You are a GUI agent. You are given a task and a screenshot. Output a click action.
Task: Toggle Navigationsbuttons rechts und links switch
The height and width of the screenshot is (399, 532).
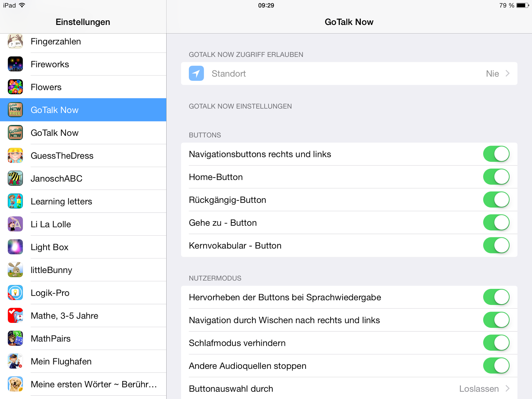tap(496, 154)
